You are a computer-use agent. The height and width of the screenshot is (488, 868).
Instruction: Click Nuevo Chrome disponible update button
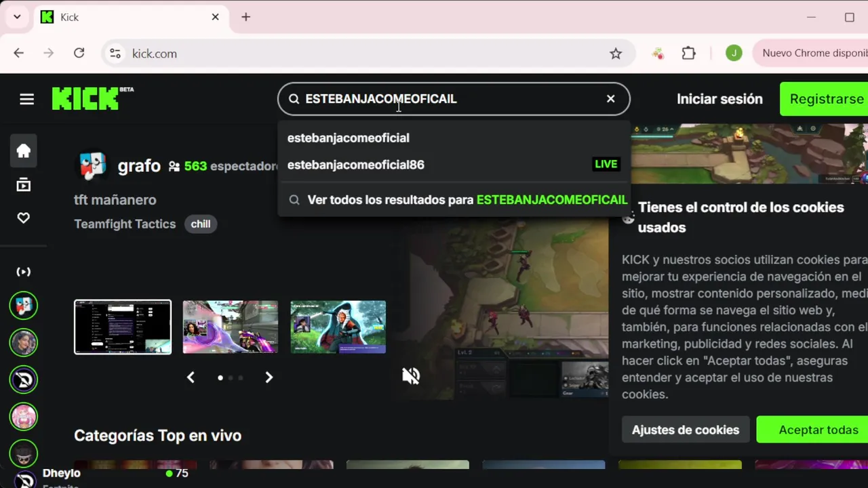point(810,53)
